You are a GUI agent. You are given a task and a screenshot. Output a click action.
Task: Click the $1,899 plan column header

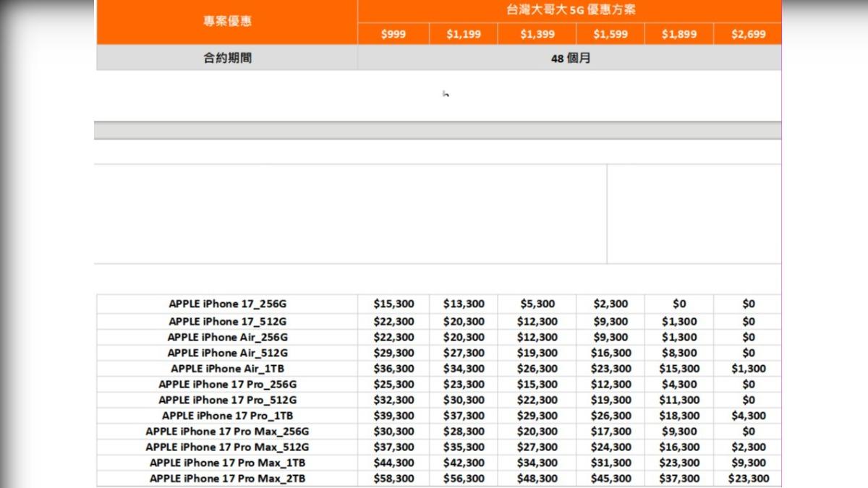(679, 34)
